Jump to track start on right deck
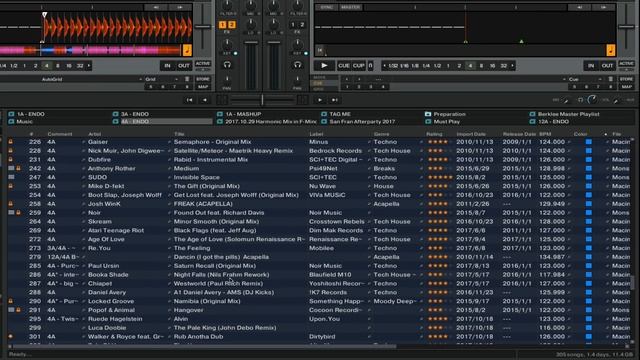The width and height of the screenshot is (640, 360). [x=320, y=50]
